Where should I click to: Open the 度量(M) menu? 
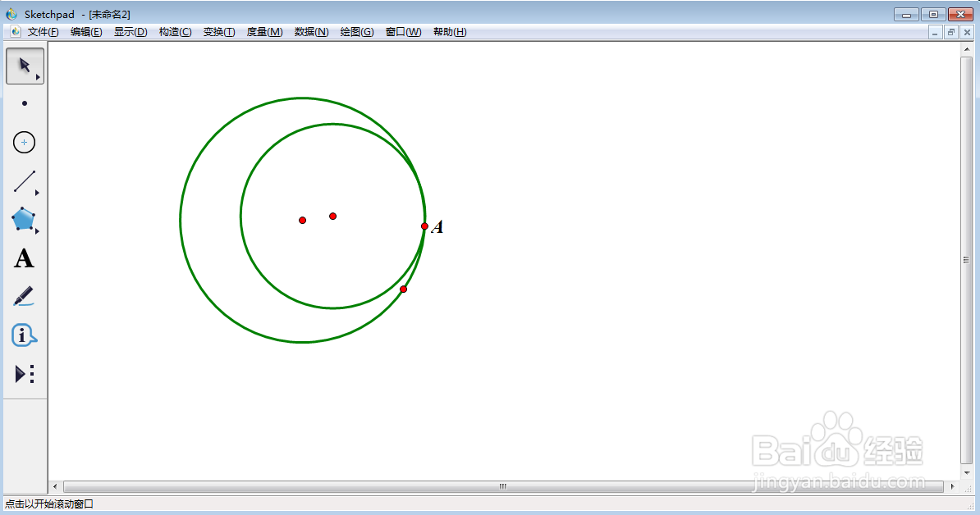(x=264, y=32)
